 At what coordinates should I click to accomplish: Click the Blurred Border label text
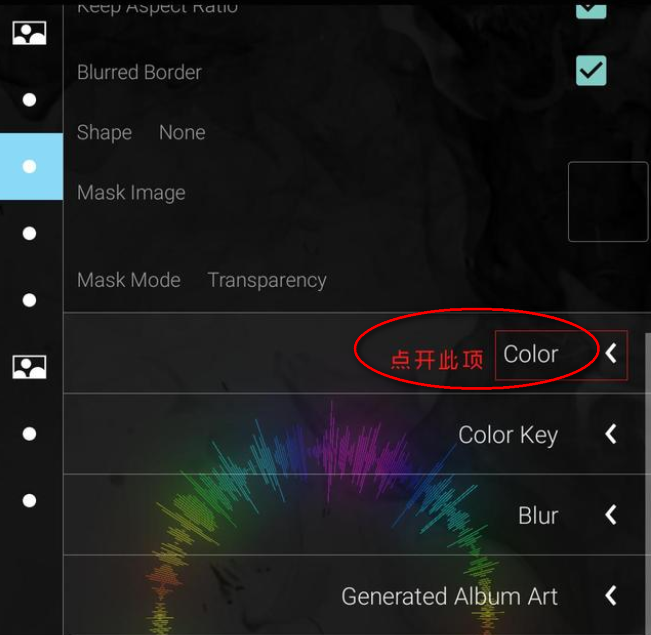click(139, 72)
